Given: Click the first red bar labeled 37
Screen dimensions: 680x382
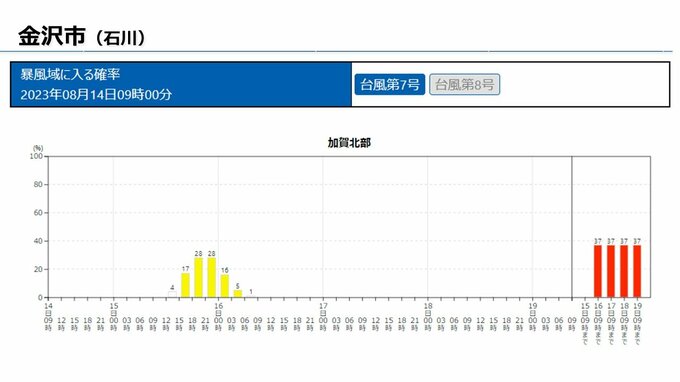Looking at the screenshot, I should click(x=598, y=271).
